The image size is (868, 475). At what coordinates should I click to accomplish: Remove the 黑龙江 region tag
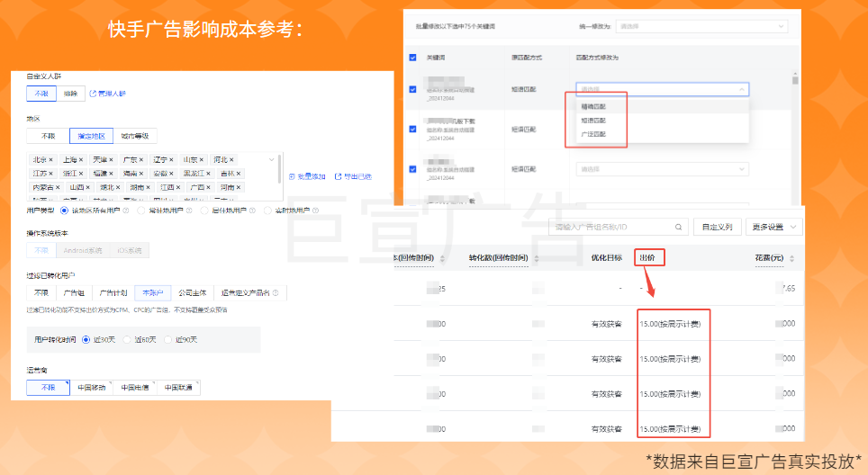[208, 174]
